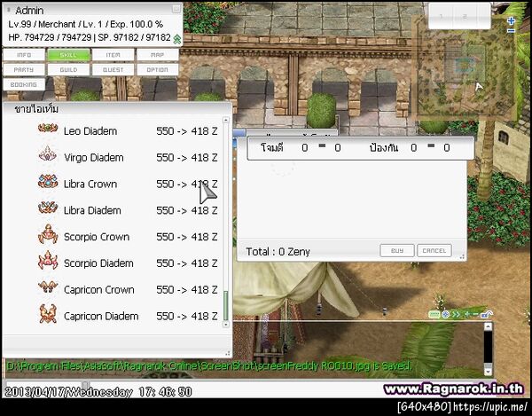Click the plus icon above chat window

click(467, 315)
